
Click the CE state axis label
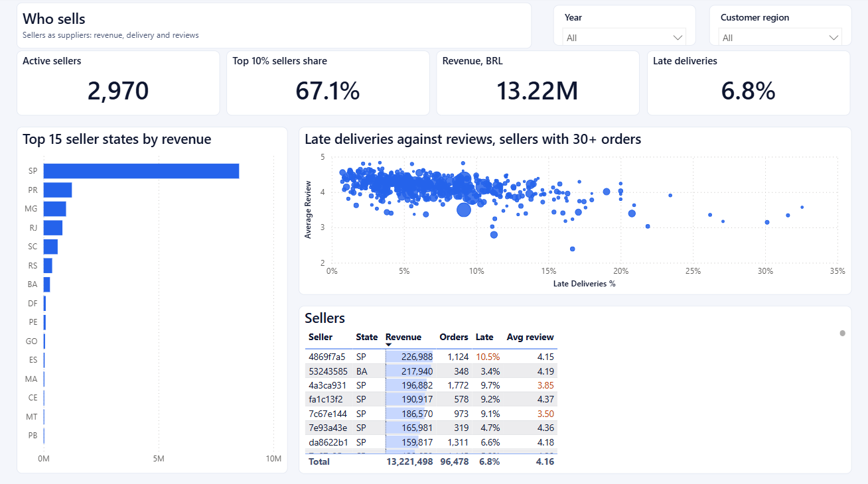[x=33, y=398]
